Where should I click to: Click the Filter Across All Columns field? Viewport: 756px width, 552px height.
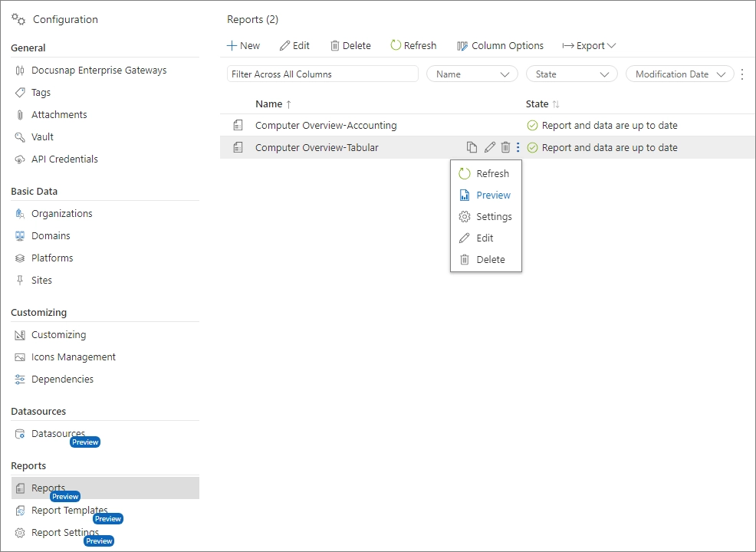point(322,74)
